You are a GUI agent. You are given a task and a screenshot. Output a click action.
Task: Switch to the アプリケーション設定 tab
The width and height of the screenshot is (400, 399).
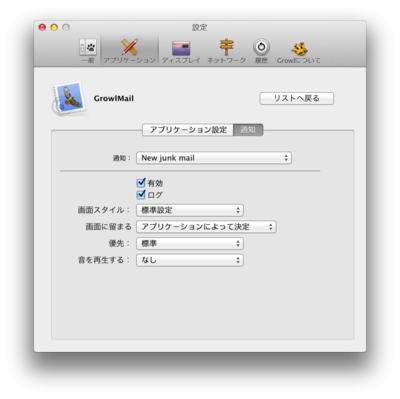(188, 130)
